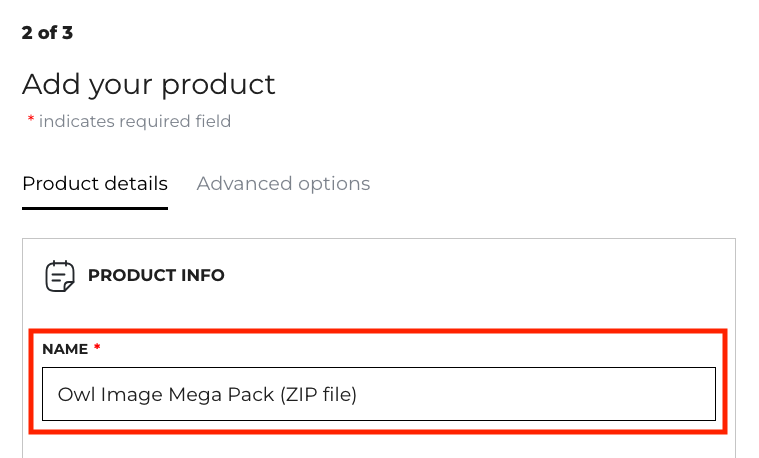Click the underline below Product details tab
Image resolution: width=759 pixels, height=458 pixels.
tap(95, 208)
